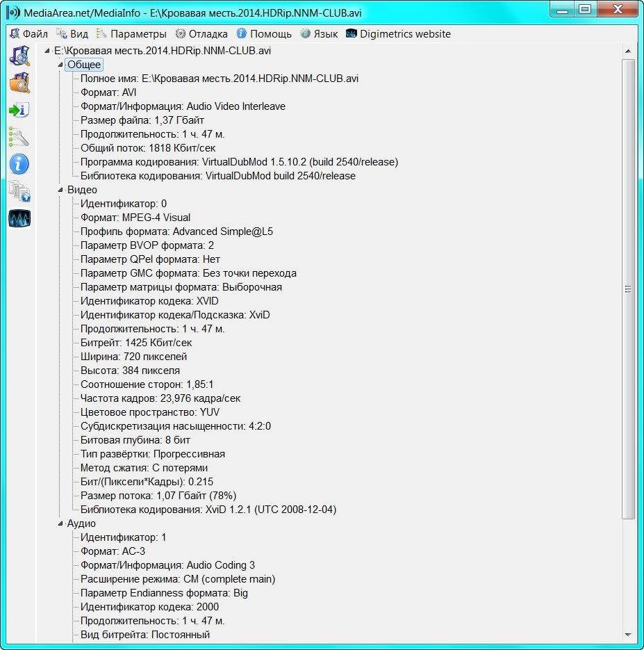Screen dimensions: 644x650
Task: Open the Файл menu
Action: click(29, 34)
